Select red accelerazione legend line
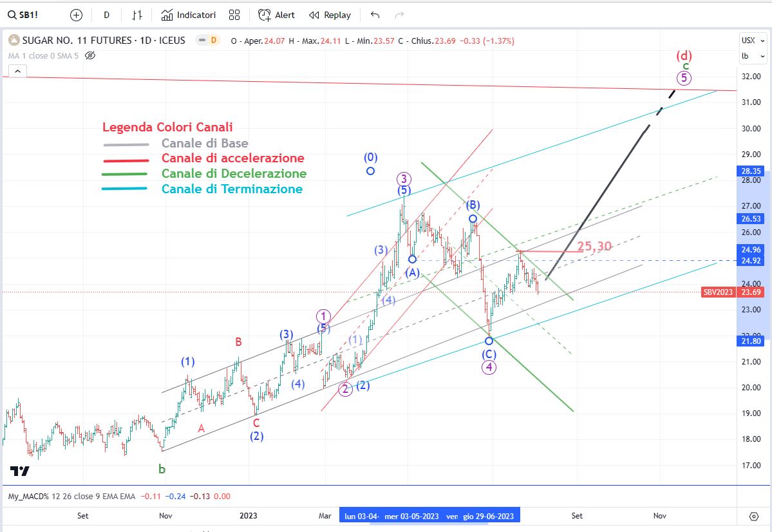Image resolution: width=772 pixels, height=532 pixels. (x=126, y=160)
